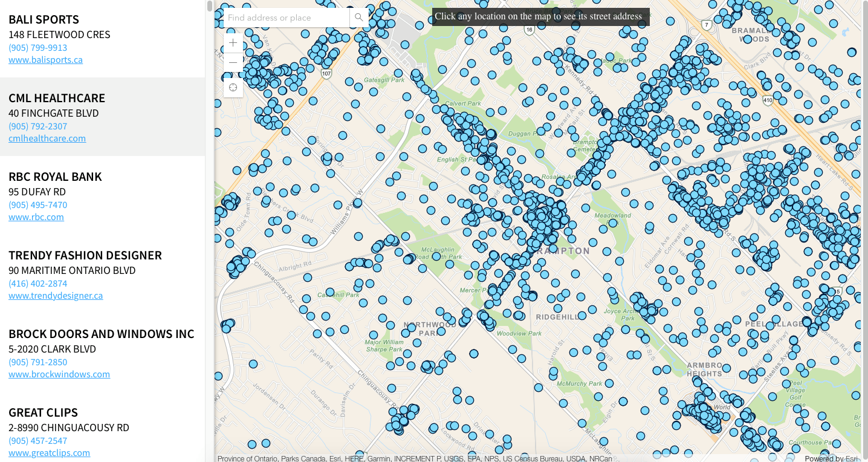
Task: Click the highway 7 shield on map
Action: [x=706, y=25]
